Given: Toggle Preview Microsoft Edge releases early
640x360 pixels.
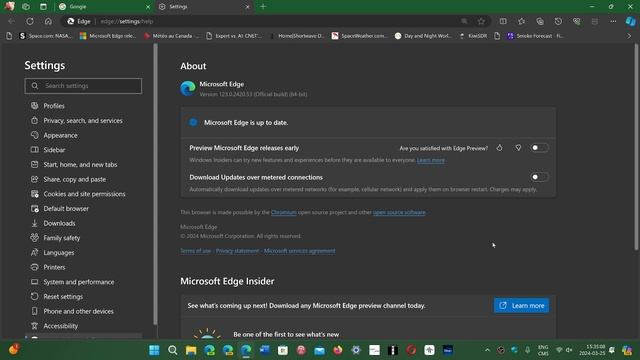Looking at the screenshot, I should click(539, 148).
